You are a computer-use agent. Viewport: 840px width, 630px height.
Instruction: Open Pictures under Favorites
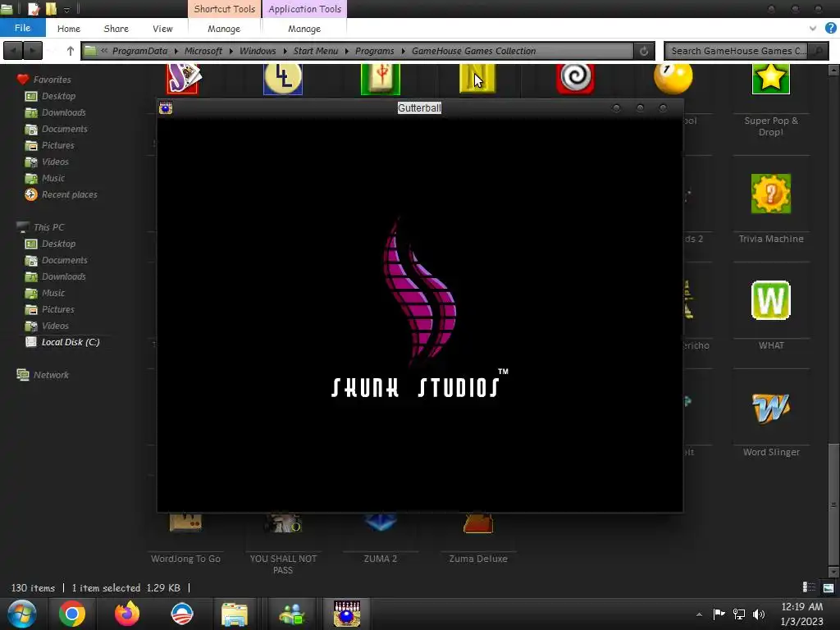(58, 145)
